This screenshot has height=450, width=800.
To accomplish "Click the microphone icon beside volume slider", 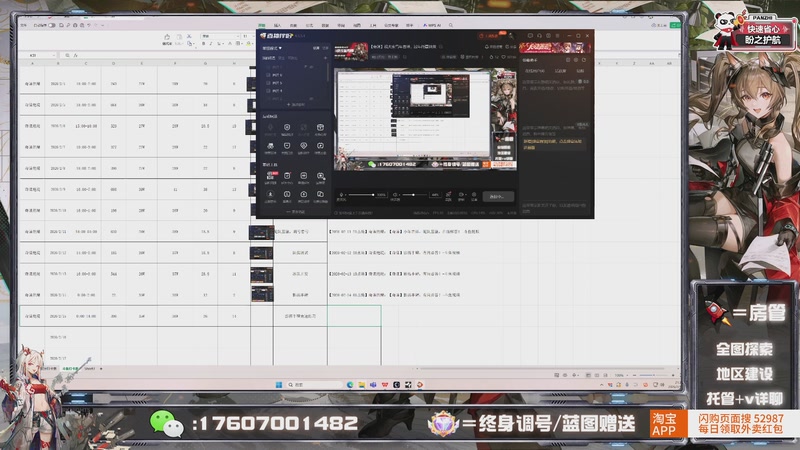I will point(341,194).
